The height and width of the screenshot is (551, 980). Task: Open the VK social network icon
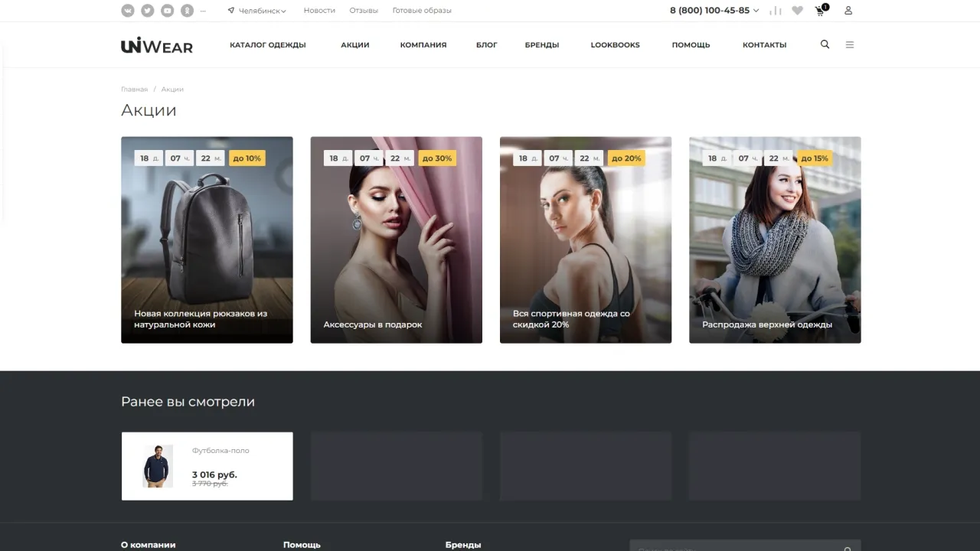click(x=127, y=11)
